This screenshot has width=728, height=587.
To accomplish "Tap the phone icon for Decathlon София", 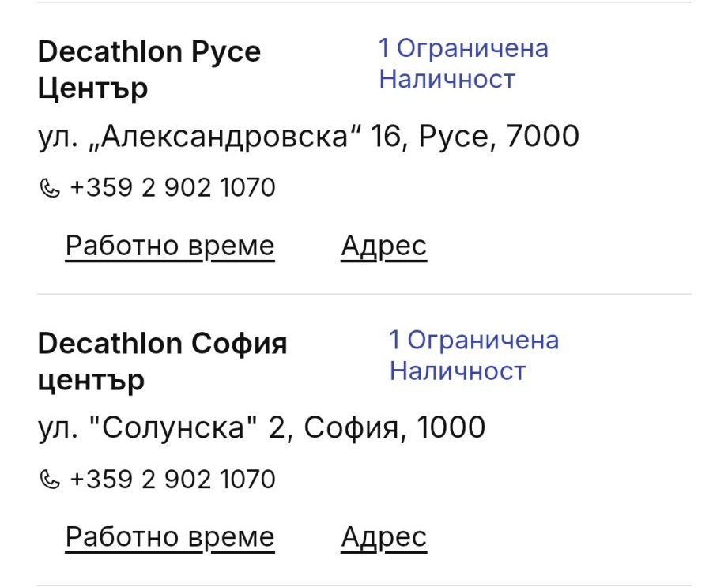I will (49, 480).
